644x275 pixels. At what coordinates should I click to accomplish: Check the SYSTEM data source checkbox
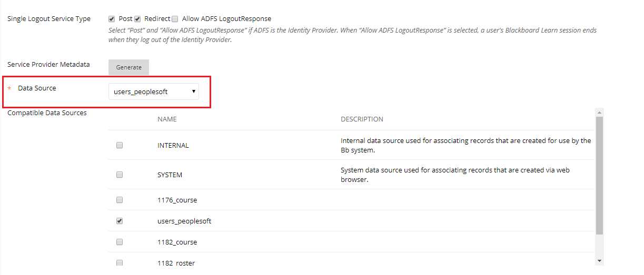(120, 175)
